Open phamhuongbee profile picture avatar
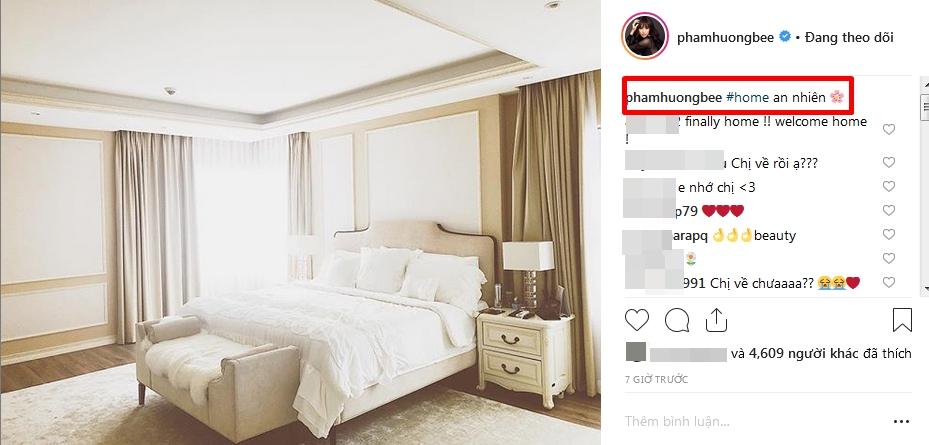The height and width of the screenshot is (445, 929). (x=645, y=37)
